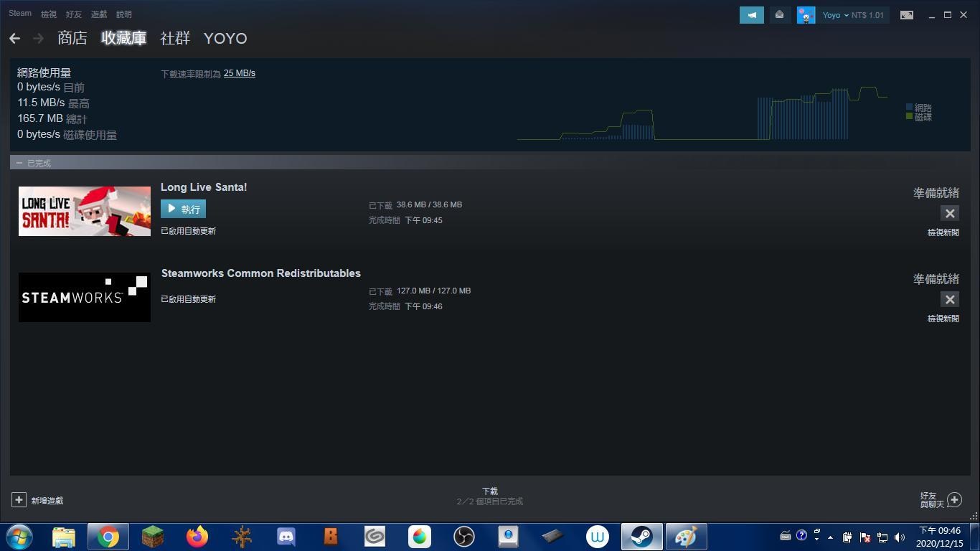This screenshot has width=980, height=551.
Task: Click the Yoyo profile avatar
Action: click(806, 15)
